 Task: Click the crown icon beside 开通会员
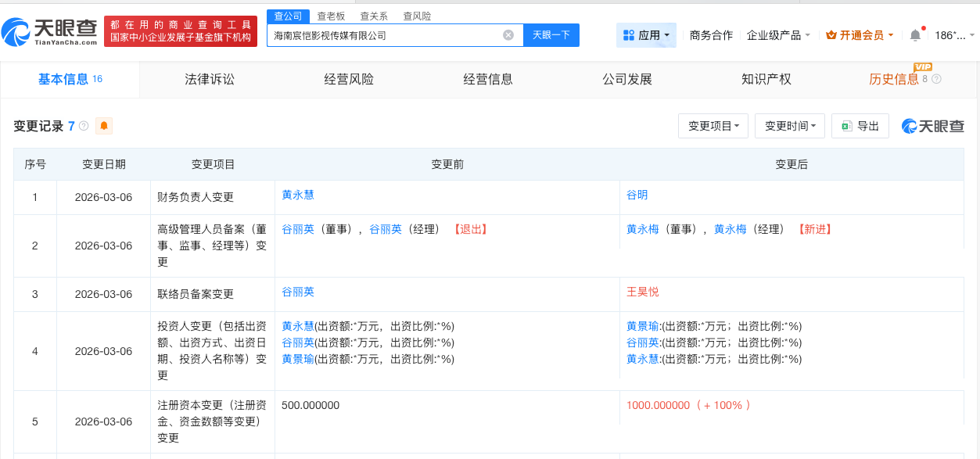pos(832,34)
